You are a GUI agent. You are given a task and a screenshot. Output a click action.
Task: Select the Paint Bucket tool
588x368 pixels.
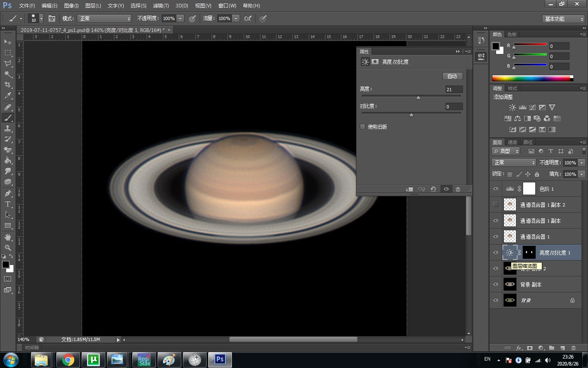8,160
